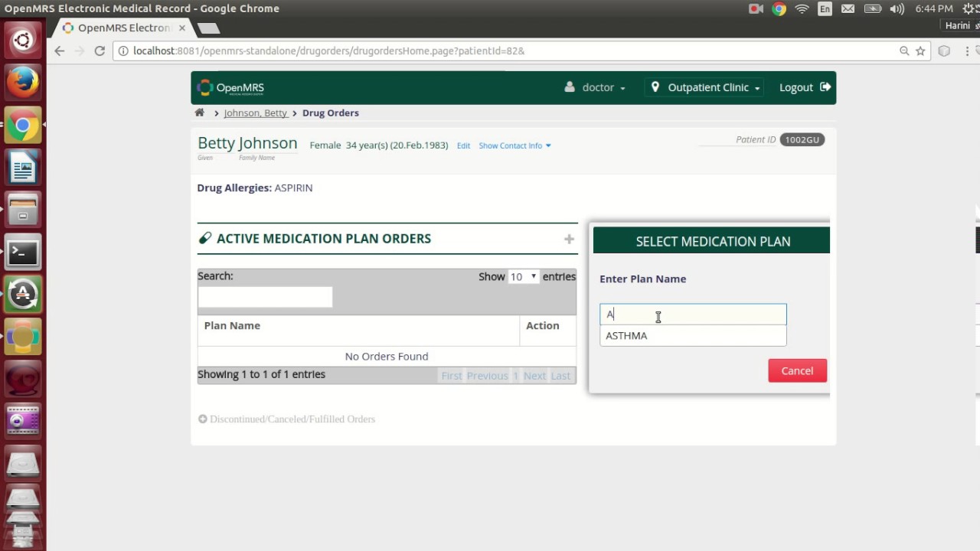
Task: Go to the Next page of orders
Action: 534,376
